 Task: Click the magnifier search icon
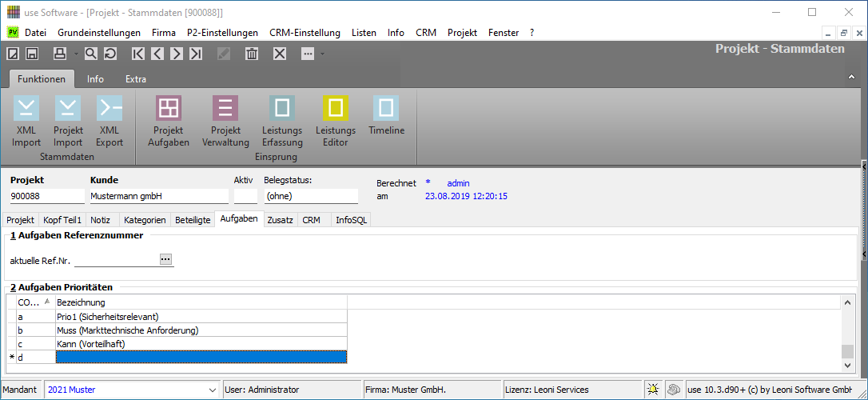(x=90, y=54)
